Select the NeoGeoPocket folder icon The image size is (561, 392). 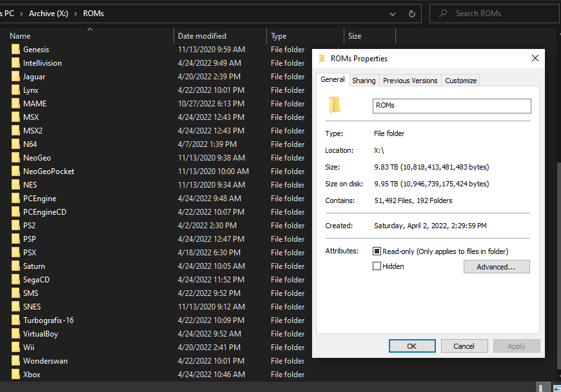point(15,171)
